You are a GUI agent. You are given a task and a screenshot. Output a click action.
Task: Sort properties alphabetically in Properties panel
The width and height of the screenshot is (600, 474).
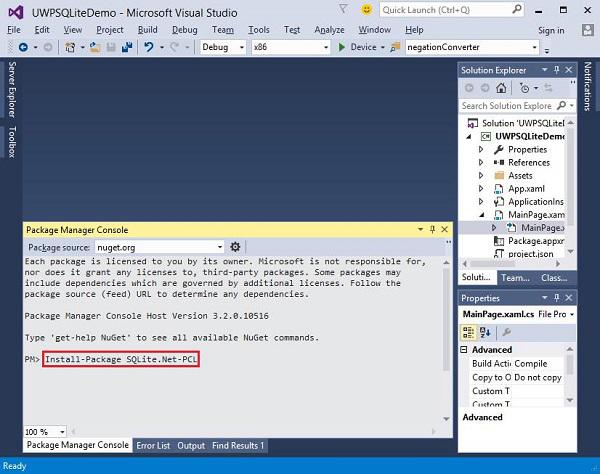[x=485, y=333]
